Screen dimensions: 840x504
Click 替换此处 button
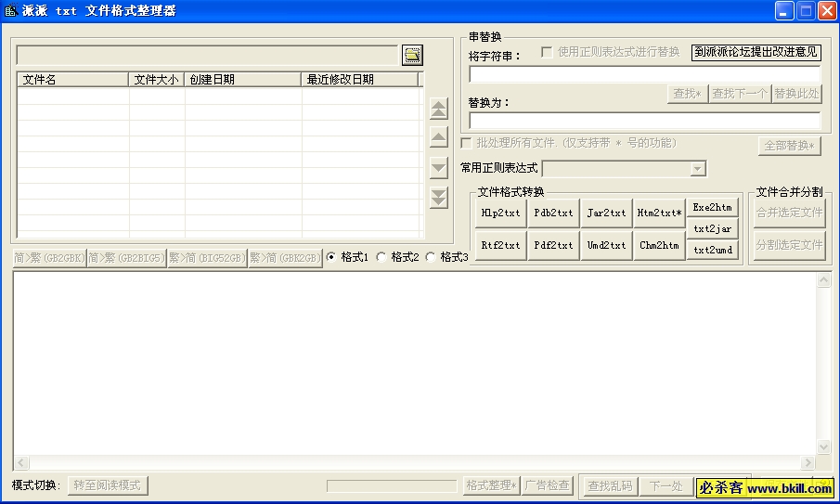pyautogui.click(x=796, y=94)
